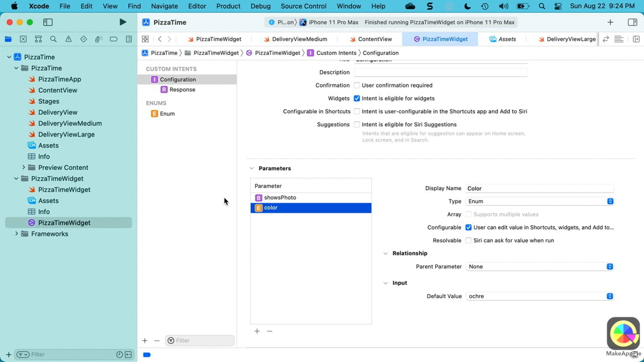Remove the selected parameter with minus

(x=270, y=331)
